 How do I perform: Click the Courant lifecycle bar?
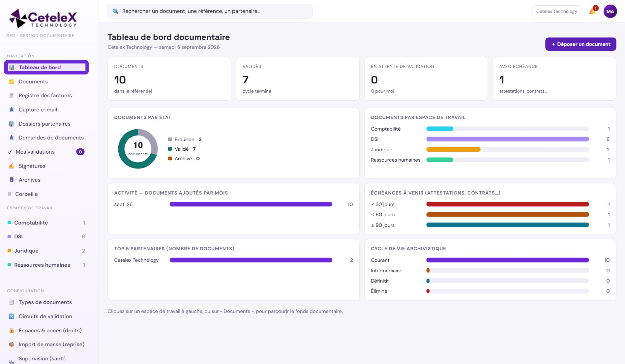coord(507,260)
